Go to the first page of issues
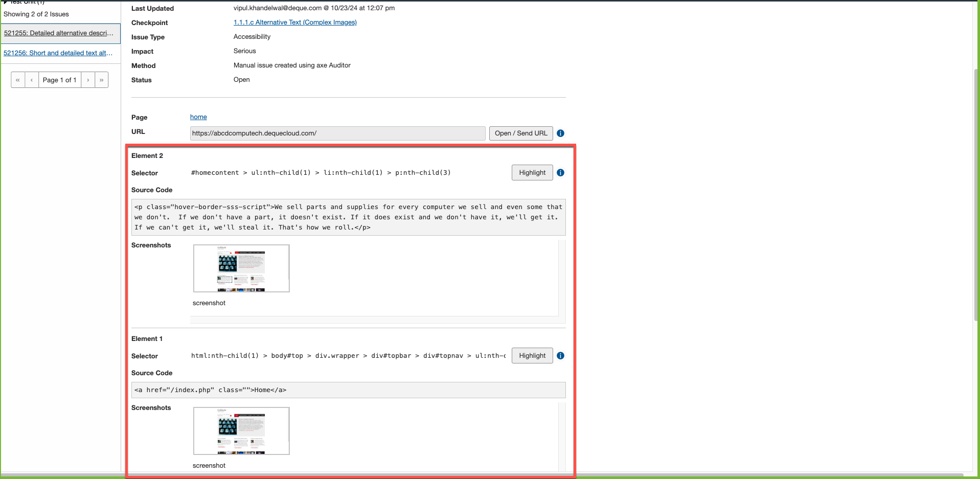The height and width of the screenshot is (479, 980). (18, 80)
